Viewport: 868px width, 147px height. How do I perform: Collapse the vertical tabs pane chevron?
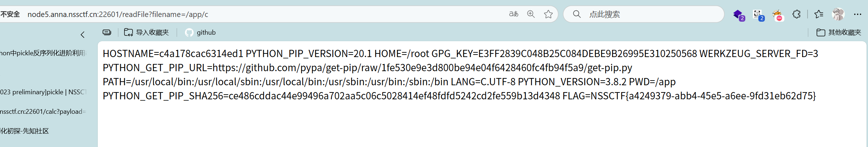tap(83, 35)
